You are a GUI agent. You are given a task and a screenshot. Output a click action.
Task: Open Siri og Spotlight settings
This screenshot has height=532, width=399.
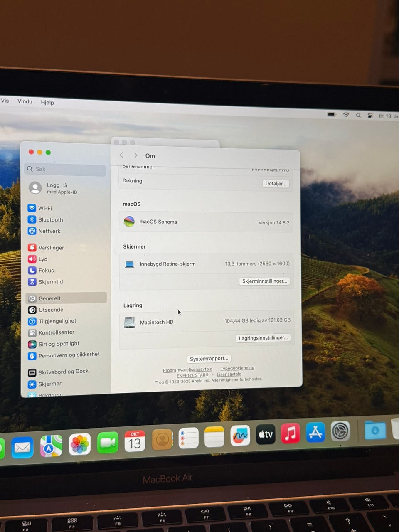tap(54, 344)
